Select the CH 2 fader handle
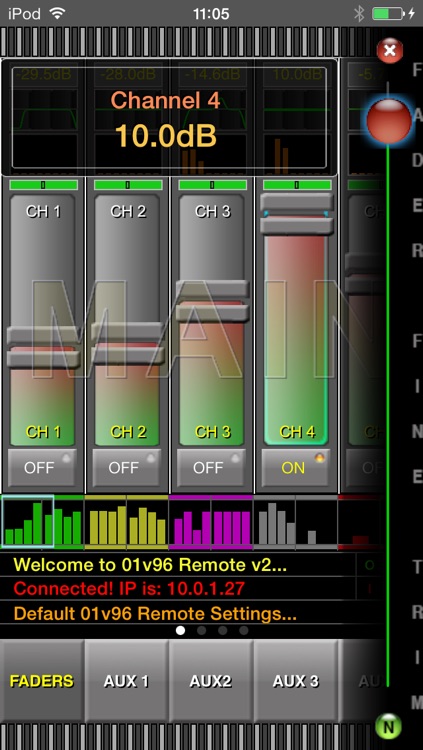Viewport: 423px width, 750px height. click(127, 343)
